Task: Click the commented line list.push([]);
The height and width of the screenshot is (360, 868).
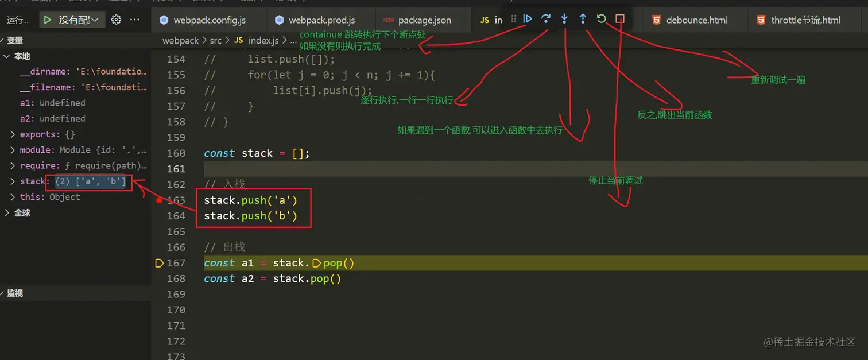Action: [291, 59]
